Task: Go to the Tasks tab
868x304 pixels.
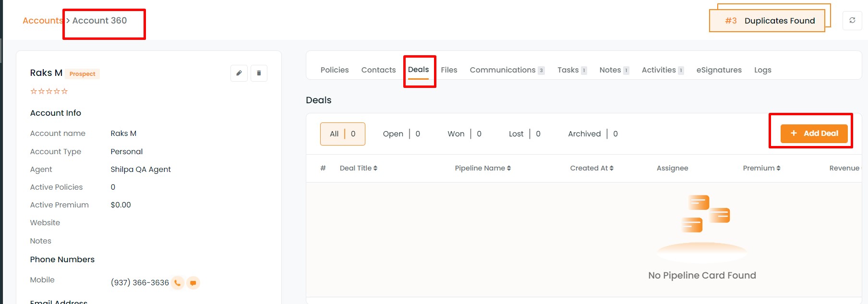Action: tap(572, 70)
